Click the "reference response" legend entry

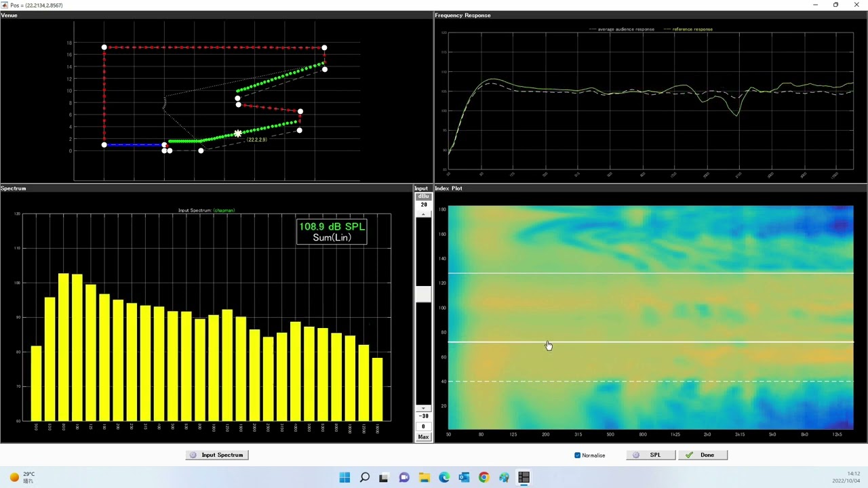[x=688, y=29]
